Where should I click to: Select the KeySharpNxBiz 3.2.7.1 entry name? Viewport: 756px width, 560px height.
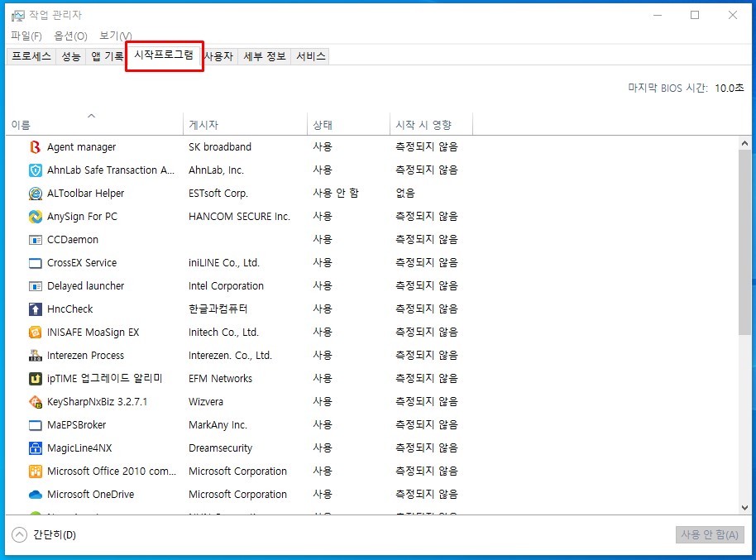(97, 401)
